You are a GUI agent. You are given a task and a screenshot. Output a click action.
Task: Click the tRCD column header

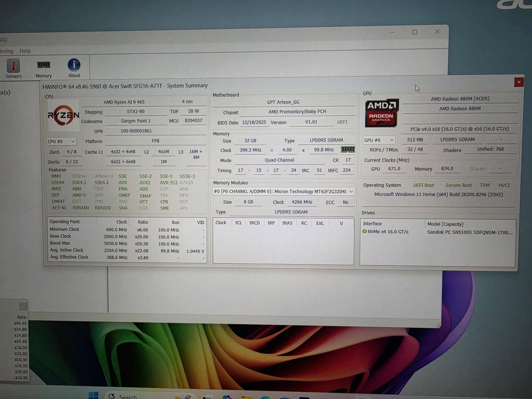tap(255, 223)
